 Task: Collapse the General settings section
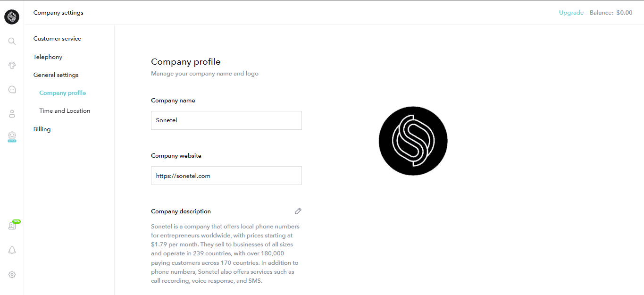click(56, 75)
